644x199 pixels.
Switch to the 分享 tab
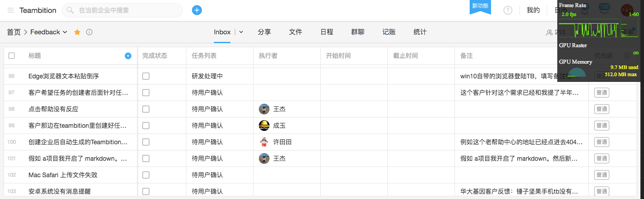click(264, 32)
